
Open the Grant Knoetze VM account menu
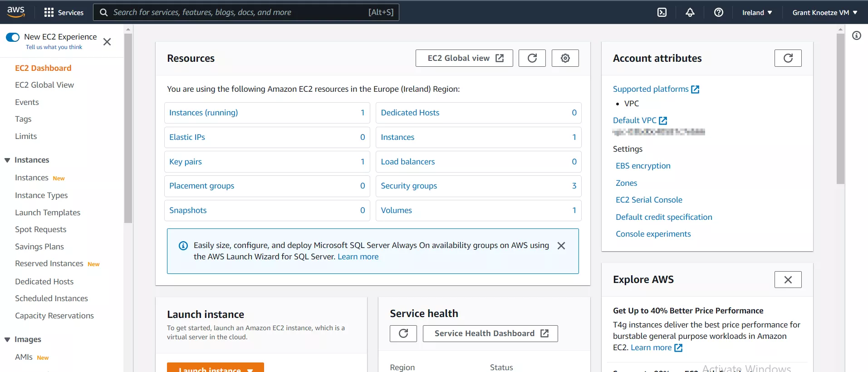pyautogui.click(x=825, y=13)
